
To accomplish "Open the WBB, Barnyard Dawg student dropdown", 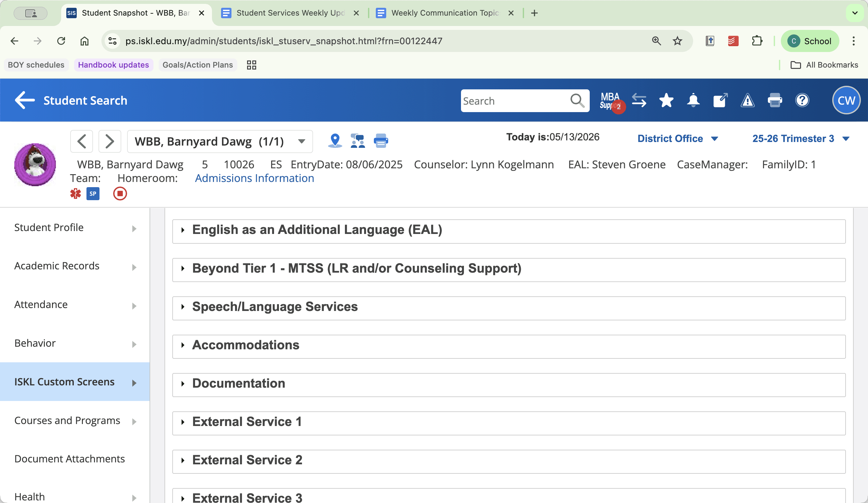I will point(220,141).
